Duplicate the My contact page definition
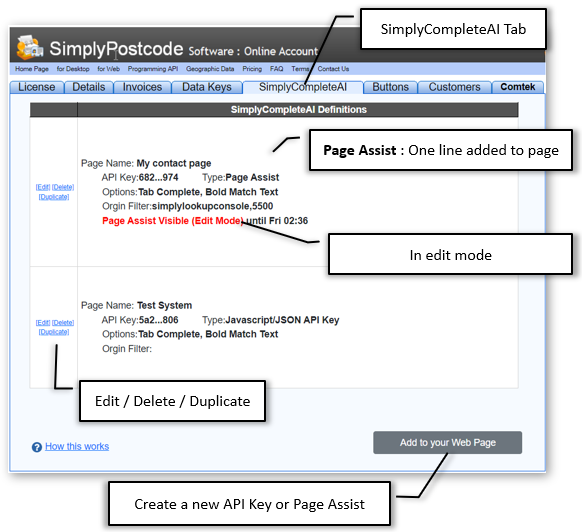This screenshot has width=582, height=532. click(x=54, y=197)
